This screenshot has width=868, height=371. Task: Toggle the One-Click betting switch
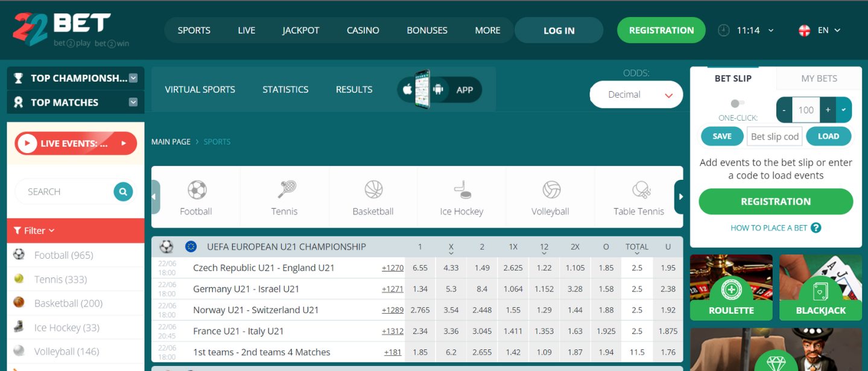pos(738,104)
